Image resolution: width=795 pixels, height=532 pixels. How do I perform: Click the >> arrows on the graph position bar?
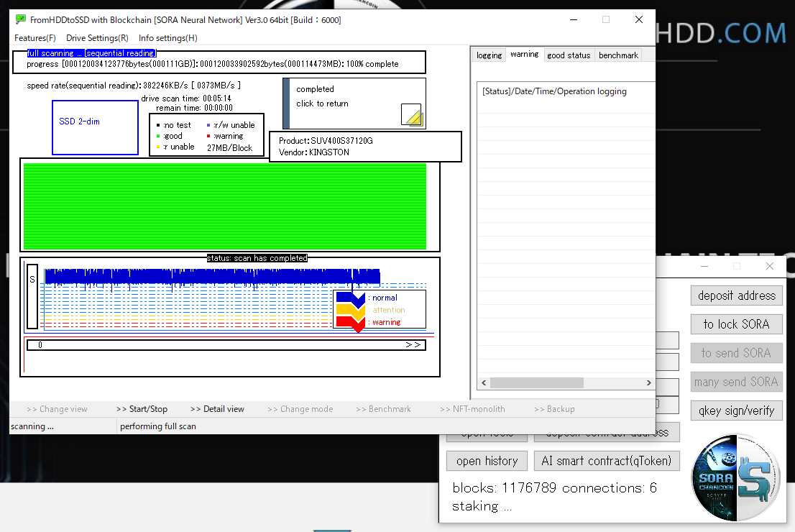pos(413,345)
